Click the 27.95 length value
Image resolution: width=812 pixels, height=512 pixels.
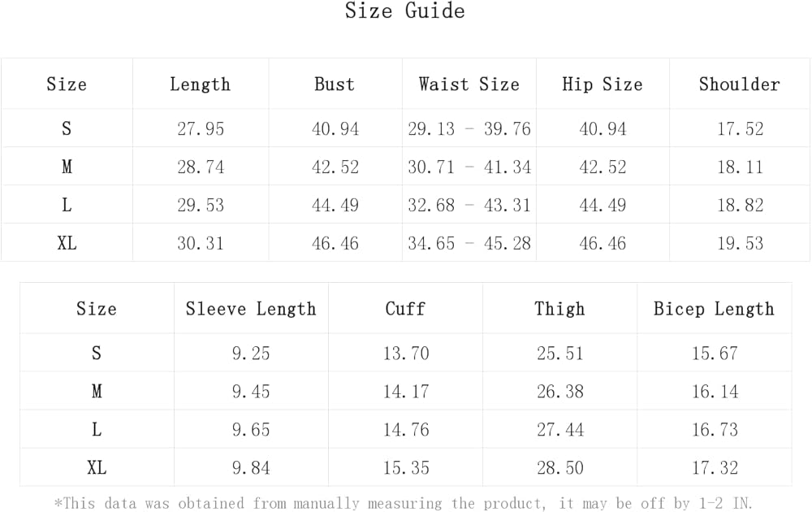201,129
